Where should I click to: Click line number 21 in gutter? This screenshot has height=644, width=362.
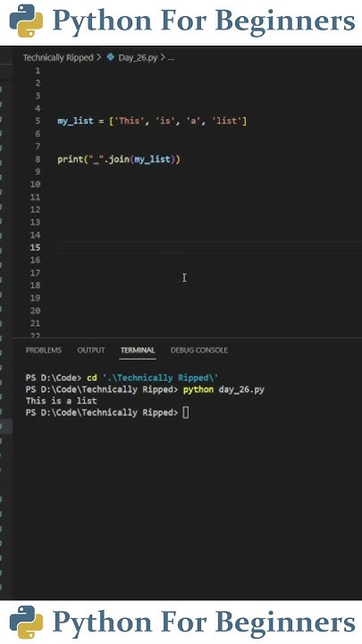(36, 323)
